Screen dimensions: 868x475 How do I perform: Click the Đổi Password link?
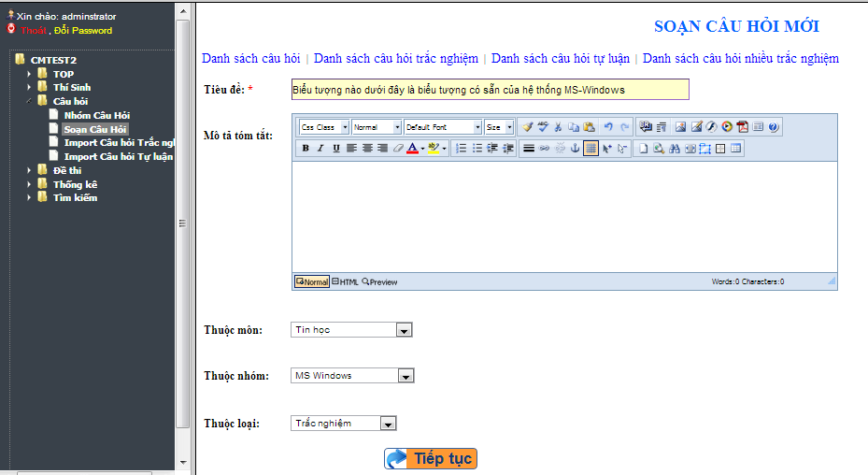point(83,31)
